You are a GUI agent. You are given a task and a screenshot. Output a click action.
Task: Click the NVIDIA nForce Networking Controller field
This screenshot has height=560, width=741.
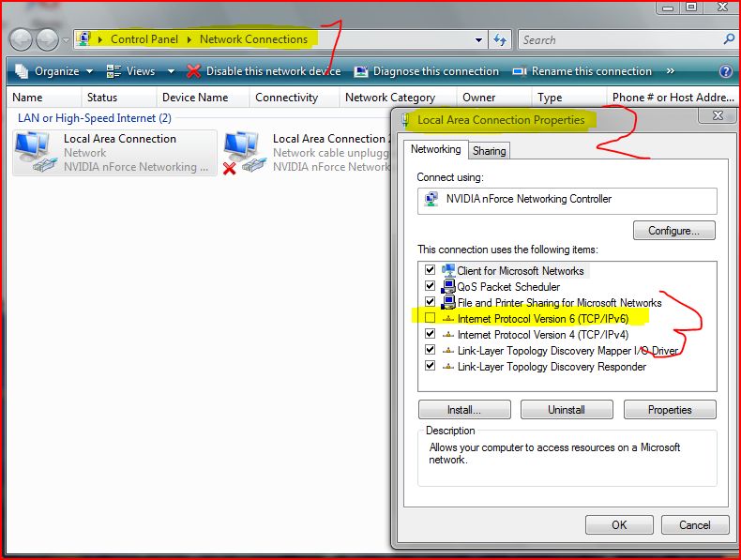567,201
